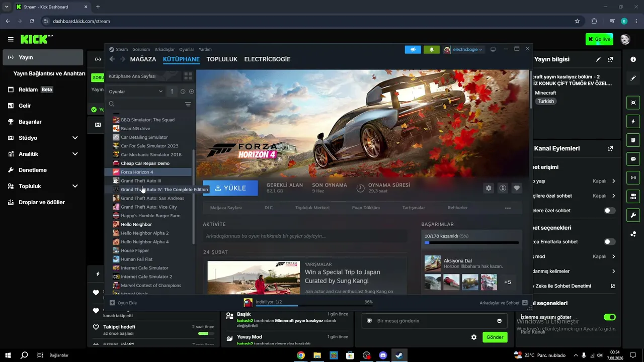644x362 pixels.
Task: Click the Steam library search field
Action: pyautogui.click(x=146, y=104)
